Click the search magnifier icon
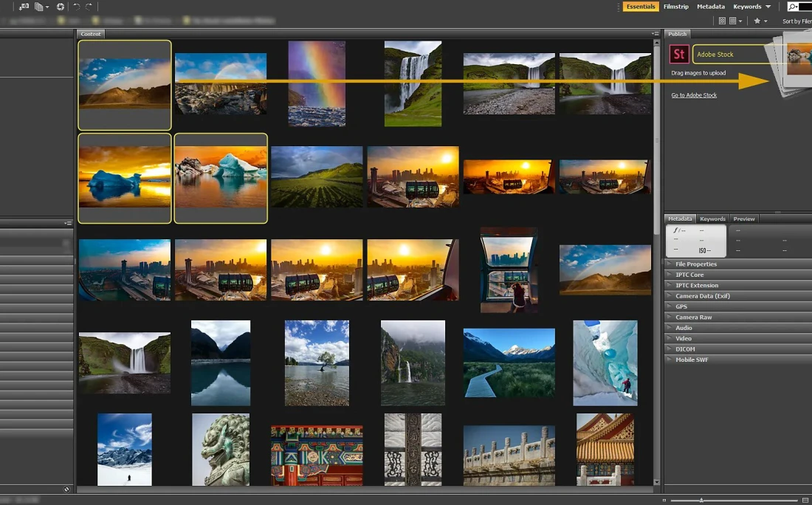This screenshot has width=812, height=505. [x=793, y=7]
